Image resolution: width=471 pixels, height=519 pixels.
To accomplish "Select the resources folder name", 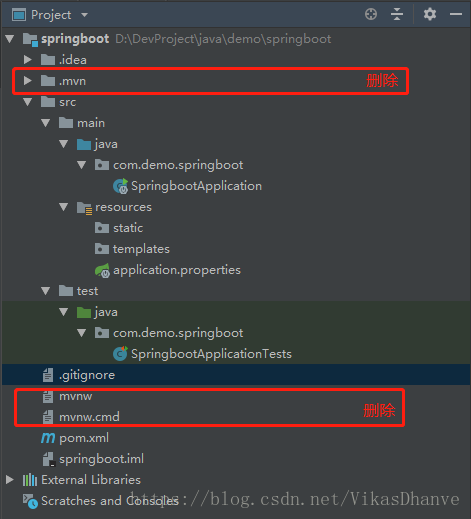I will click(x=123, y=207).
